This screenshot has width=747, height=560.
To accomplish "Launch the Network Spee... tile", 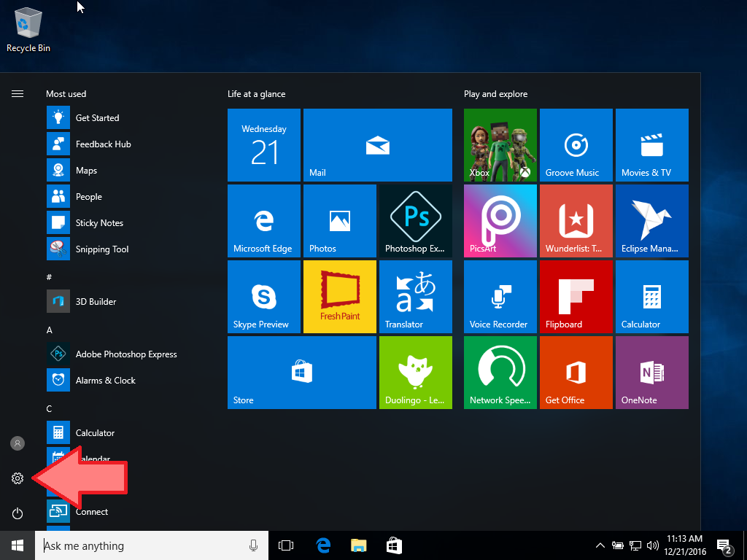I will click(x=500, y=373).
